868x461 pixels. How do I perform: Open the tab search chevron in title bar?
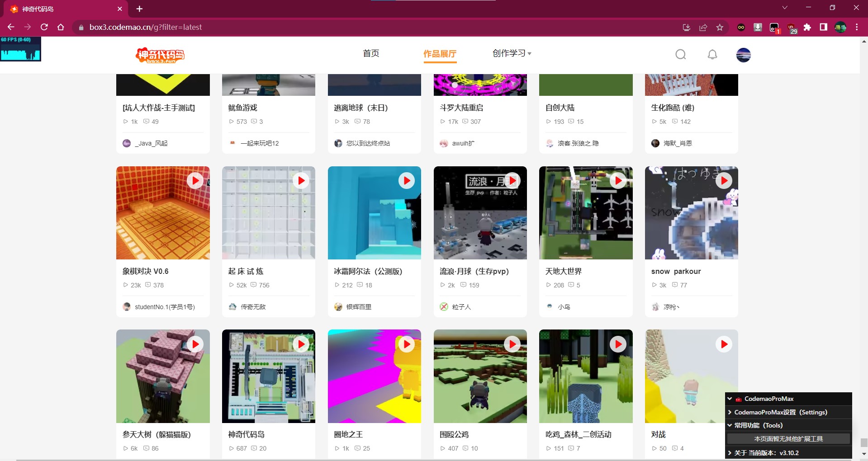point(785,8)
